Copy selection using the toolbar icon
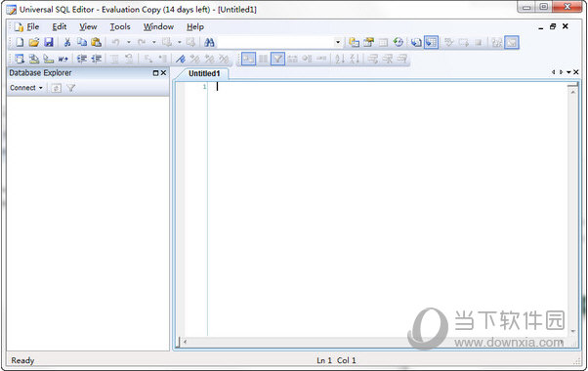 coord(82,42)
